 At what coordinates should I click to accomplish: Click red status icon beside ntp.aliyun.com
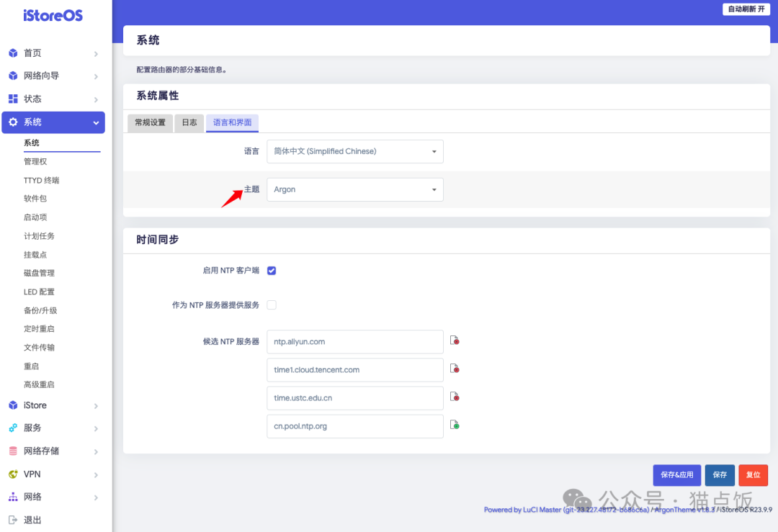455,341
